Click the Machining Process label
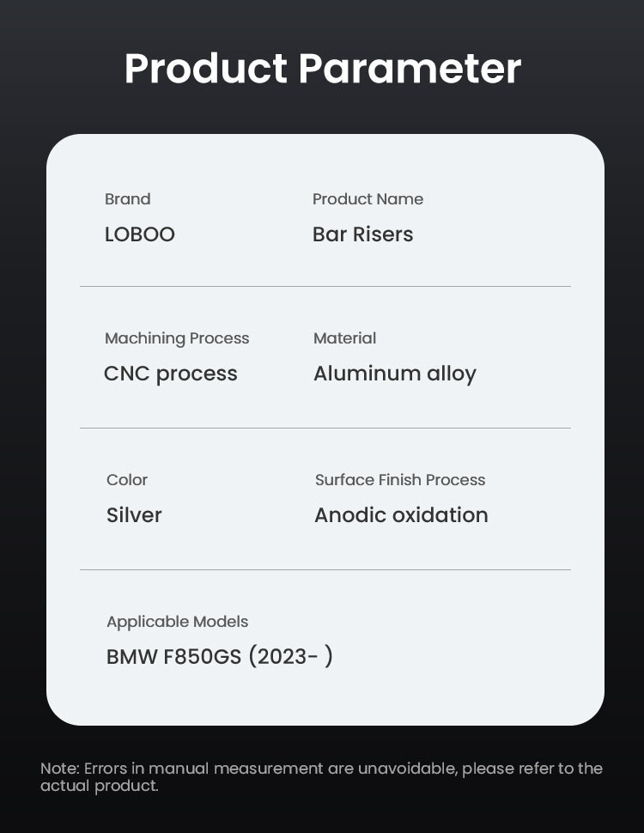 [x=177, y=338]
